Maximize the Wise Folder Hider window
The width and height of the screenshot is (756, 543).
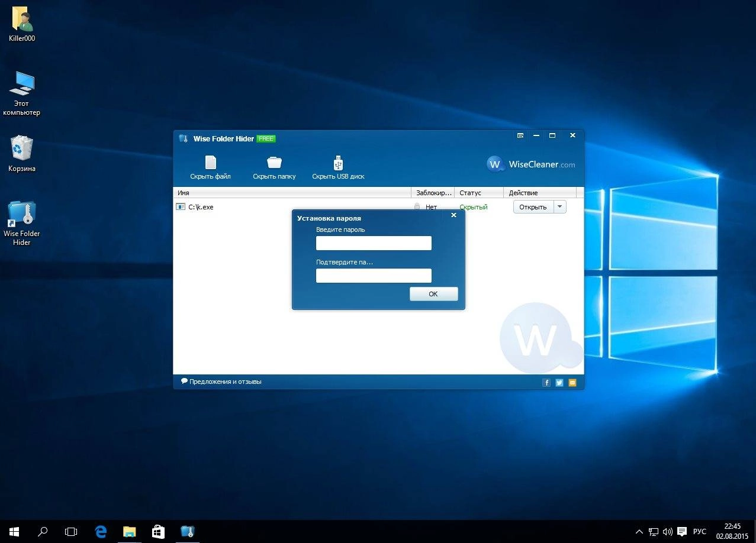(x=552, y=135)
